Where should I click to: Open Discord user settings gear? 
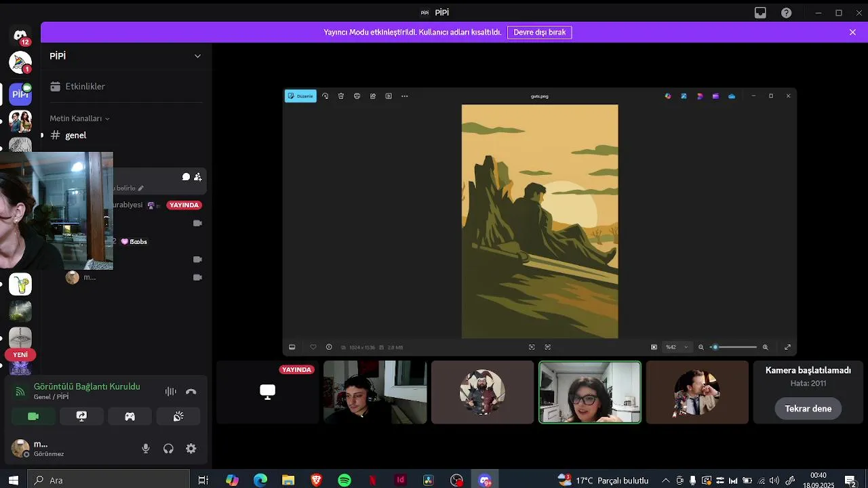pyautogui.click(x=191, y=449)
